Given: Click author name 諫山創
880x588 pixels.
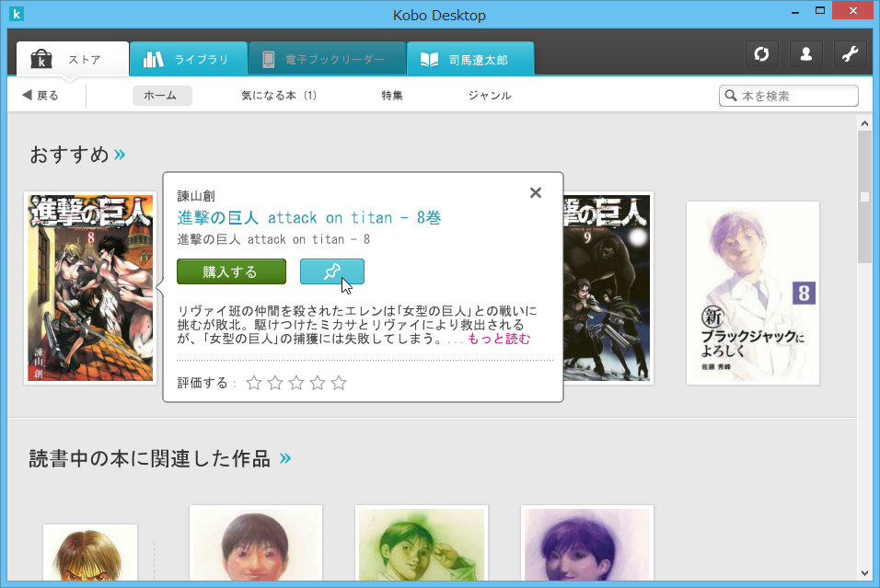Looking at the screenshot, I should pos(196,196).
